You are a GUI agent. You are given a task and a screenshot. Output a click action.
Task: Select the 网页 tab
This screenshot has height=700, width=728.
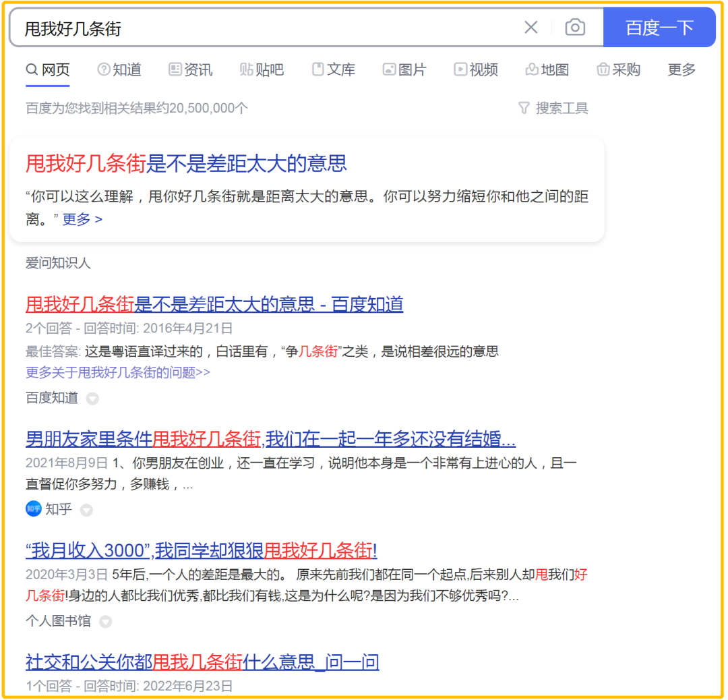[48, 70]
